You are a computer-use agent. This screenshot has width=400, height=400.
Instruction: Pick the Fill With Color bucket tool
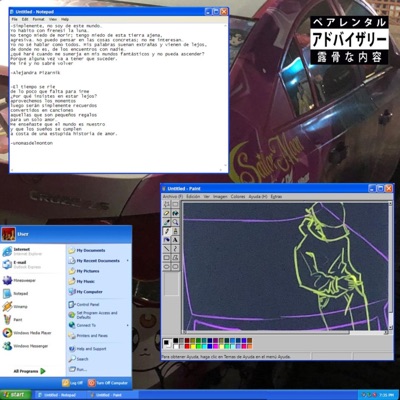(x=175, y=213)
